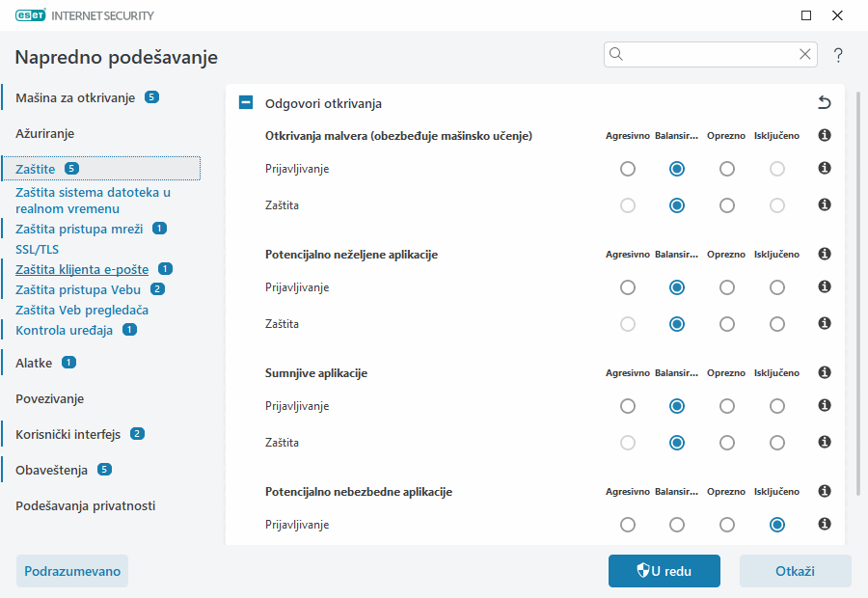Open the Ažuriranje section in the sidebar
The image size is (868, 598).
click(x=45, y=133)
